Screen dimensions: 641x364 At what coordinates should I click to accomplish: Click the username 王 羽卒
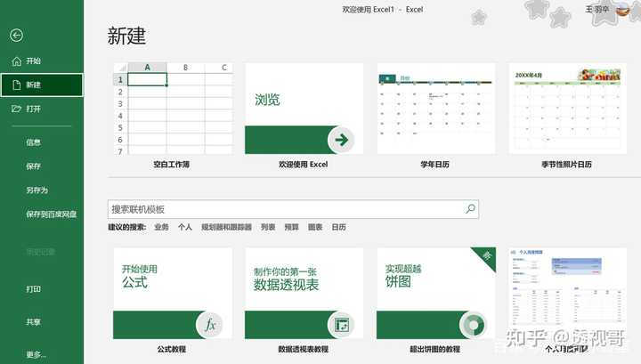pos(597,9)
